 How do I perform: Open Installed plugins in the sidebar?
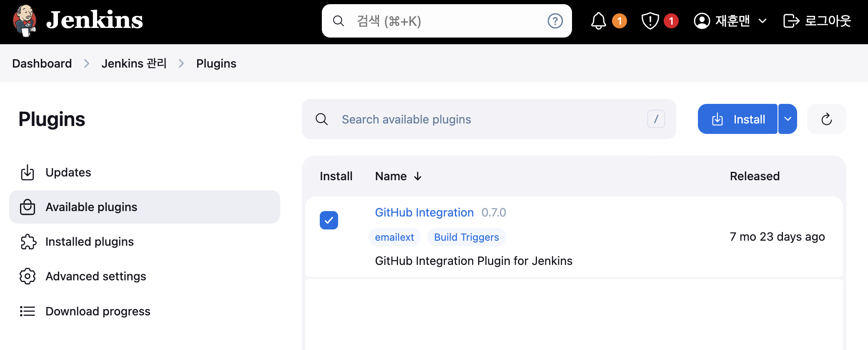click(144, 242)
